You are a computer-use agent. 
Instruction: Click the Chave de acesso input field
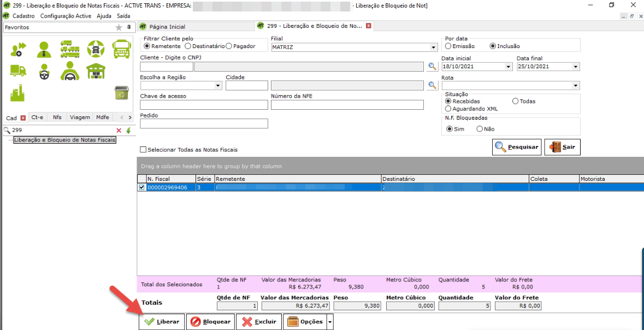click(204, 105)
